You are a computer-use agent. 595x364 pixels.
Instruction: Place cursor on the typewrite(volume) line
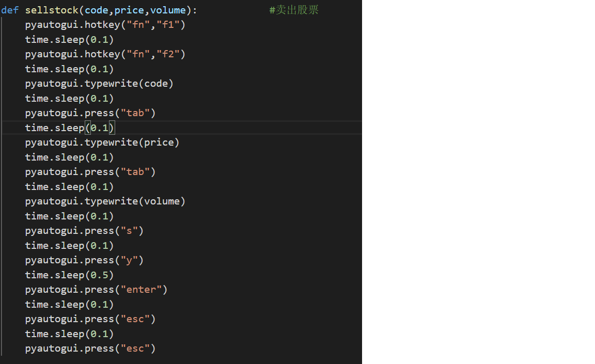(x=105, y=201)
